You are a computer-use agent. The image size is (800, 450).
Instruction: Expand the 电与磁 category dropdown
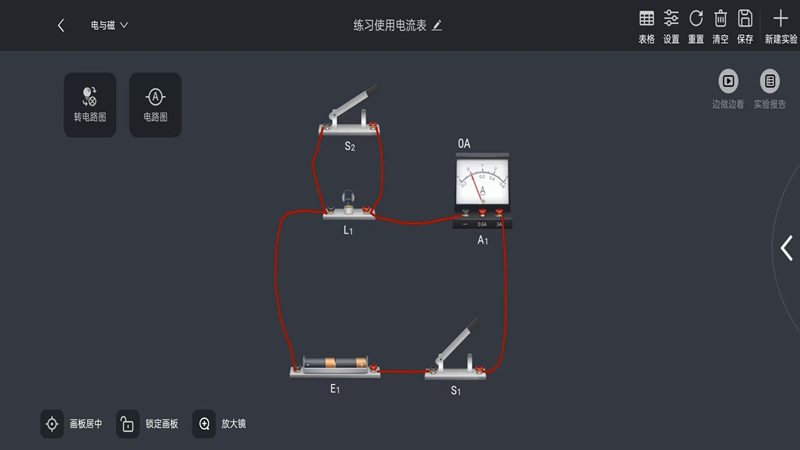(109, 25)
